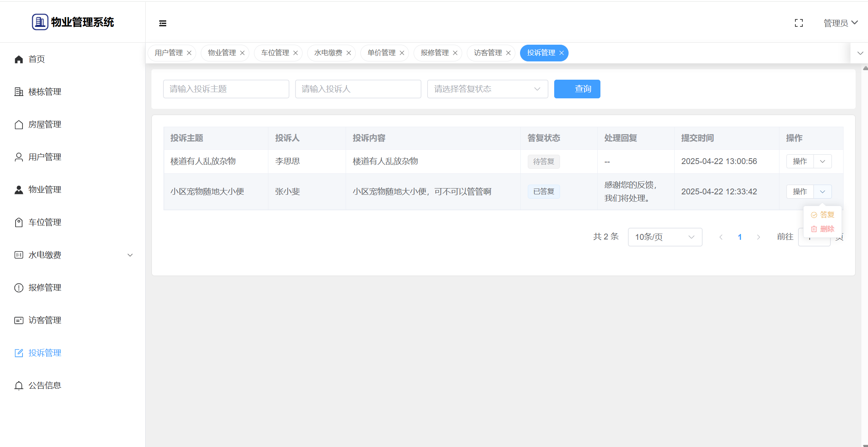Enter fullscreen mode via the fullscreen icon
Image resolution: width=868 pixels, height=447 pixels.
point(798,23)
